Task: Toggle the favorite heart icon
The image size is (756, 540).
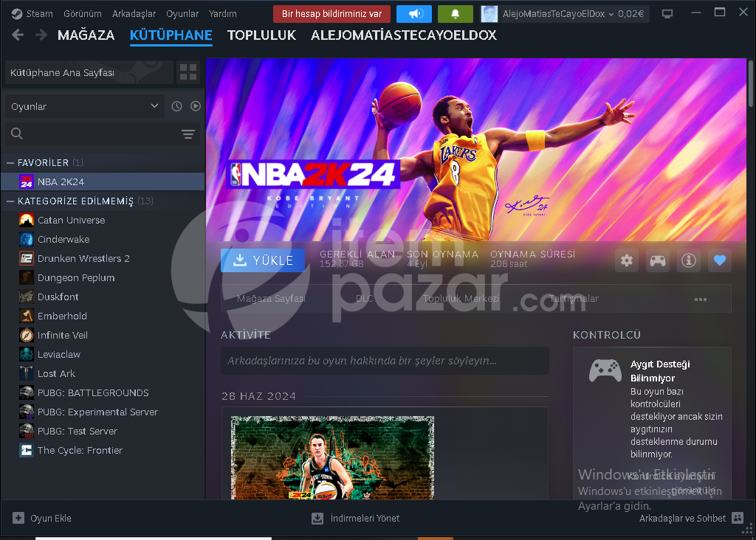Action: tap(720, 260)
